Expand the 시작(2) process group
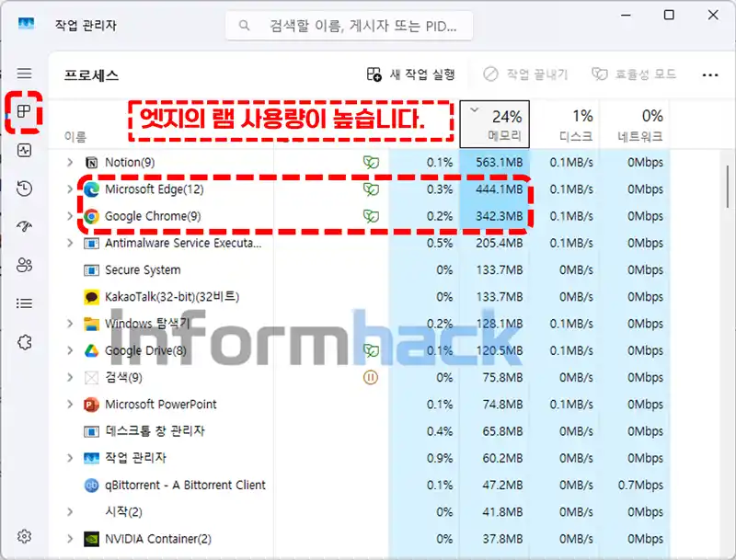Image resolution: width=736 pixels, height=560 pixels. [70, 511]
